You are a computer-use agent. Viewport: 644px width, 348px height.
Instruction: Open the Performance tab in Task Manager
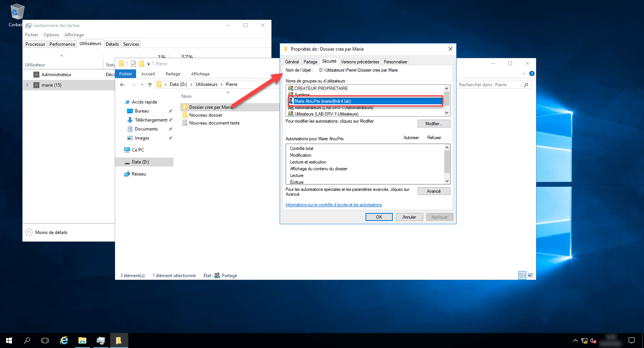(62, 44)
